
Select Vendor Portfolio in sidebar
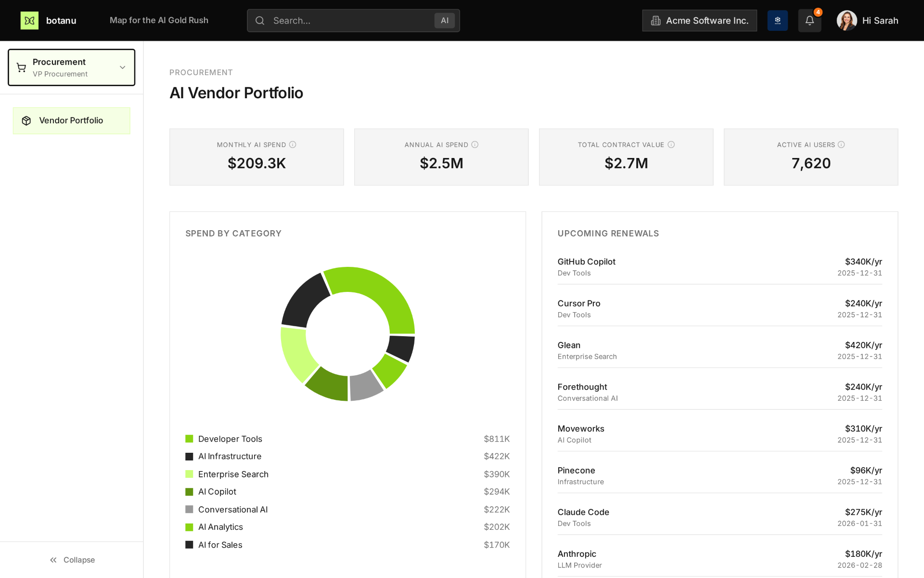pyautogui.click(x=71, y=120)
